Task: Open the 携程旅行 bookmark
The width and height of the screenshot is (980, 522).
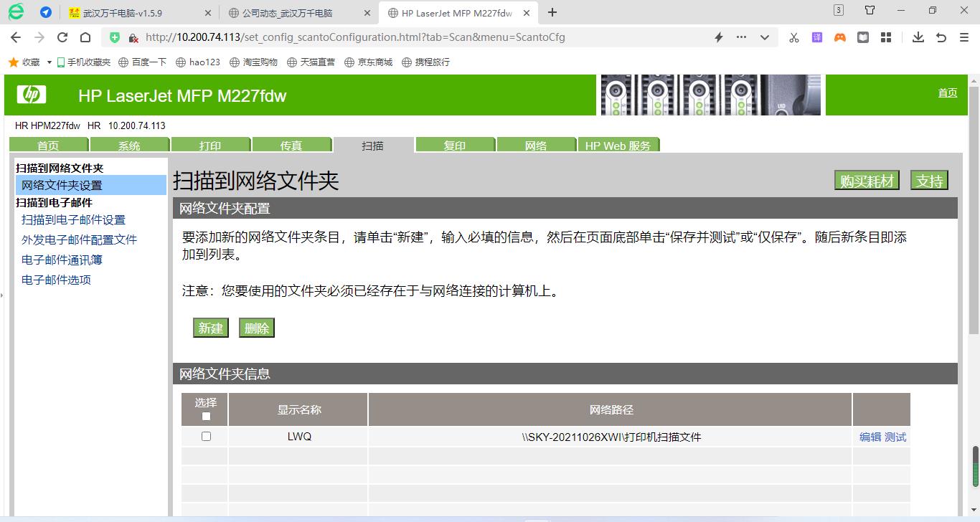Action: pyautogui.click(x=426, y=62)
